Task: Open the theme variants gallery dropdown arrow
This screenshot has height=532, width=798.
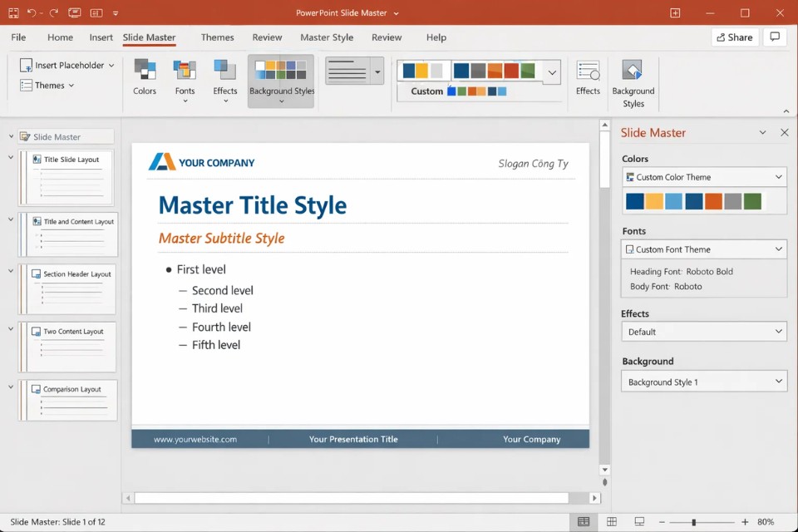Action: [551, 72]
